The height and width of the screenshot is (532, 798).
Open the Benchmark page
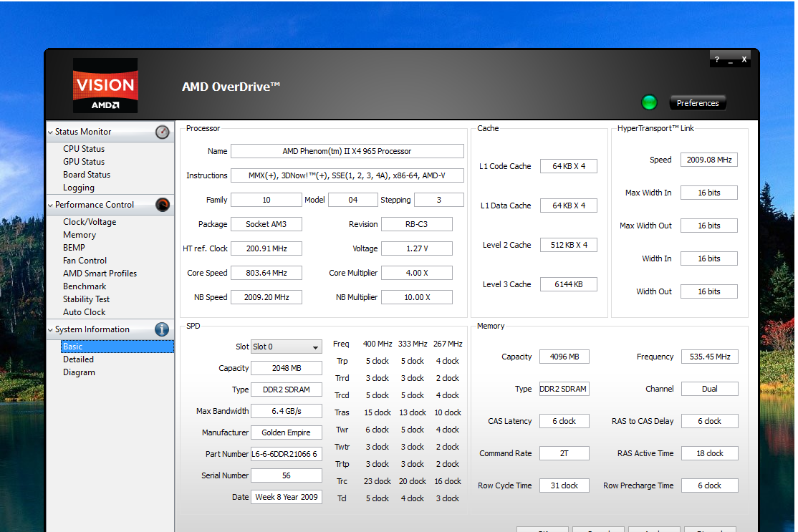click(x=85, y=286)
